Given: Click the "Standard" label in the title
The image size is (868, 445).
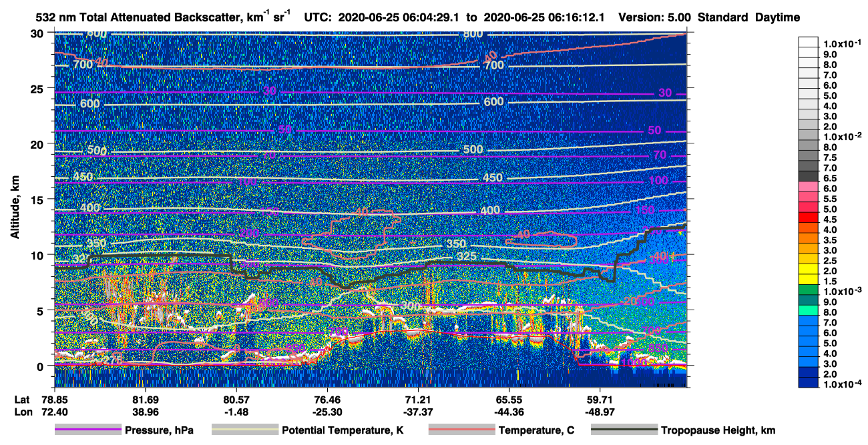Looking at the screenshot, I should [x=723, y=18].
